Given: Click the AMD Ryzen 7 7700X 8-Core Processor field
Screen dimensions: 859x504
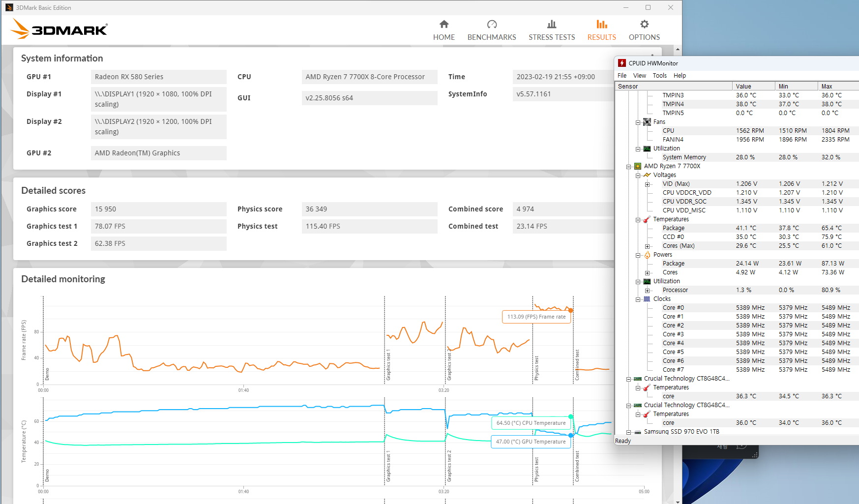Looking at the screenshot, I should pyautogui.click(x=369, y=77).
